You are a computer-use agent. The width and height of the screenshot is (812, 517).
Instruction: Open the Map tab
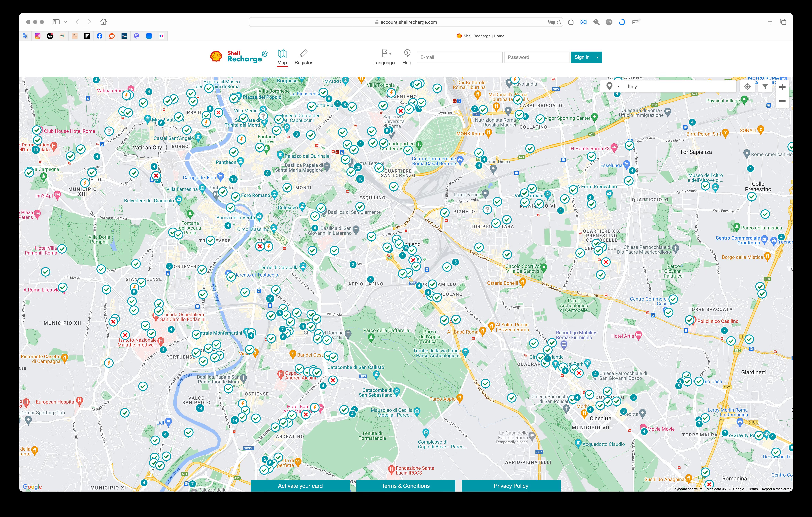tap(282, 57)
